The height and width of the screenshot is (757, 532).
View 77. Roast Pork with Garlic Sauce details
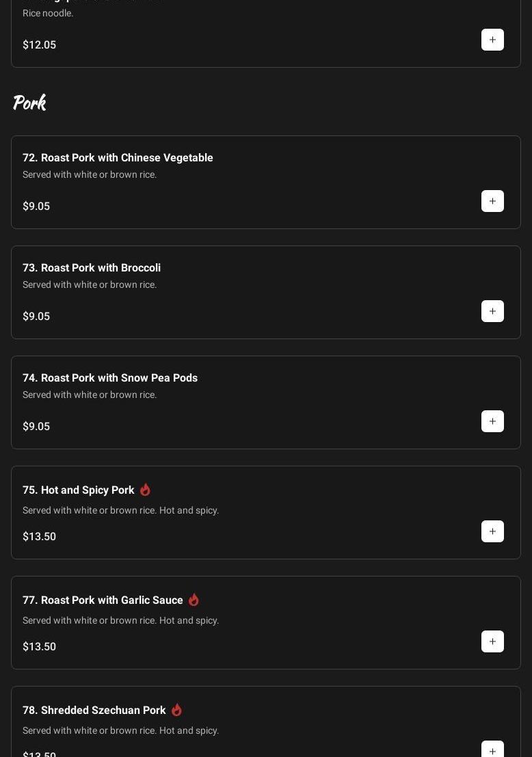tap(103, 600)
